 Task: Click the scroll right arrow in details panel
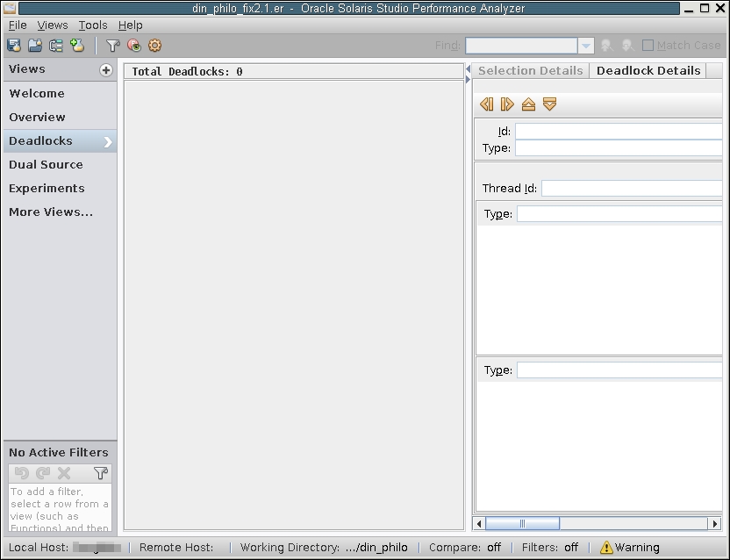tap(714, 524)
